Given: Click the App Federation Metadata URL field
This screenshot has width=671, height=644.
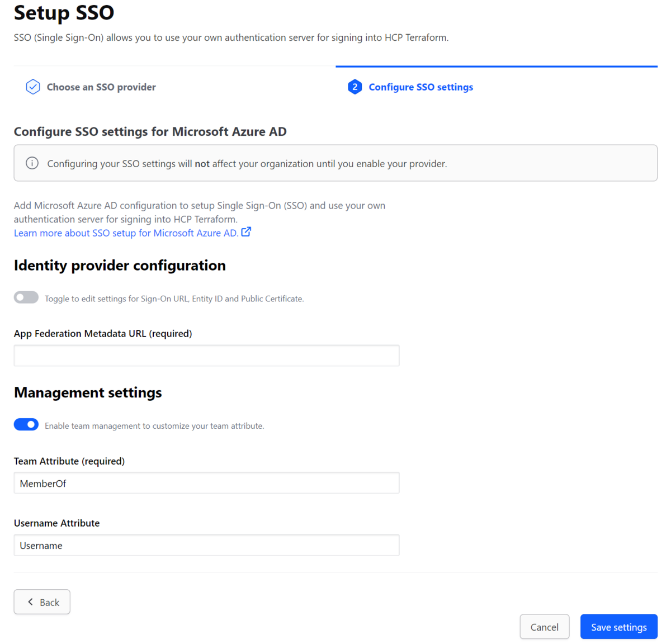Looking at the screenshot, I should click(x=206, y=355).
